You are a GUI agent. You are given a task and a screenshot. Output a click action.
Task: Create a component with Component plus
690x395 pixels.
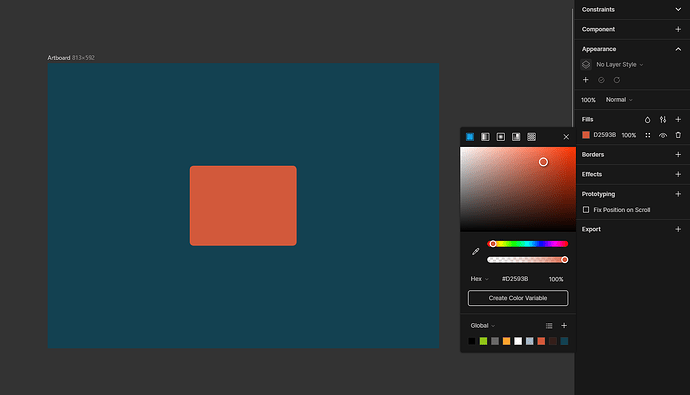coord(678,29)
